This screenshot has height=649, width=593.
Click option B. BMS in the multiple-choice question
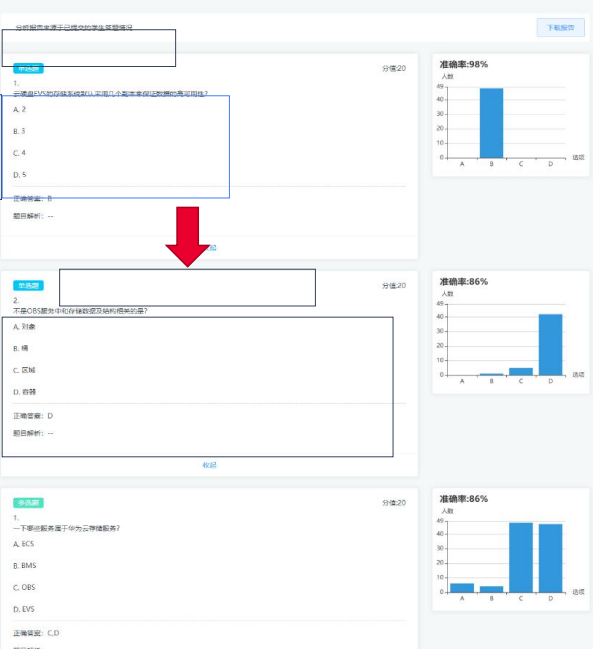point(24,566)
